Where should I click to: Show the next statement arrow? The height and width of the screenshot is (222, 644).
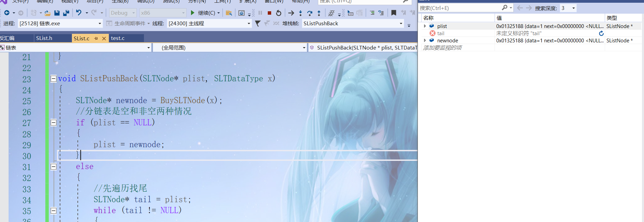pyautogui.click(x=291, y=13)
